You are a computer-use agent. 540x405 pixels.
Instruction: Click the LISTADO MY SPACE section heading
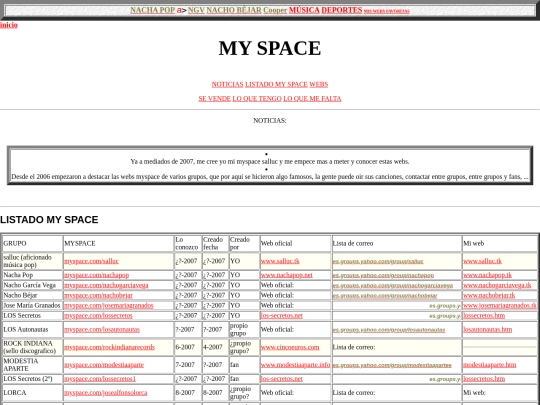pyautogui.click(x=49, y=220)
